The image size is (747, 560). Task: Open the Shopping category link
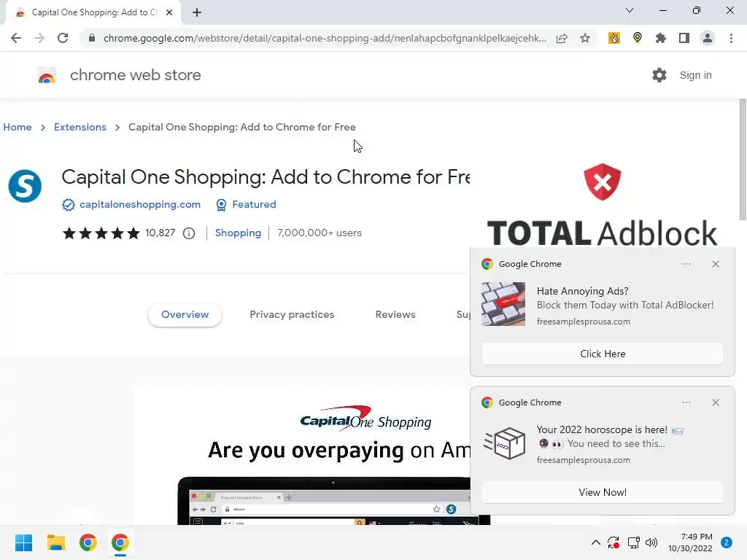tap(238, 233)
